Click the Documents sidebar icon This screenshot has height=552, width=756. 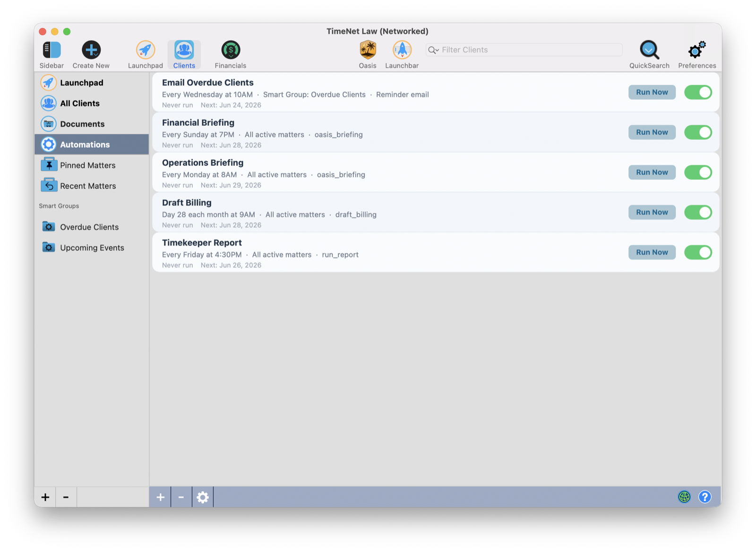(x=48, y=124)
